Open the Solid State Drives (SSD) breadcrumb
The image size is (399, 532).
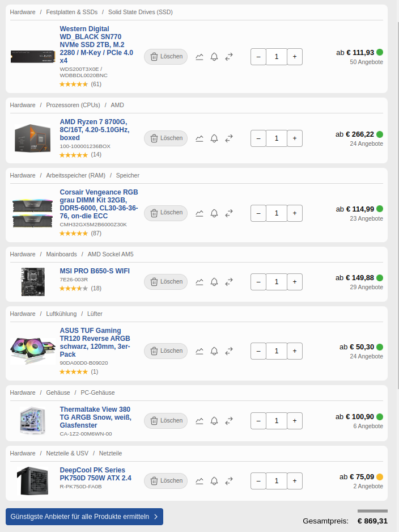coord(141,12)
